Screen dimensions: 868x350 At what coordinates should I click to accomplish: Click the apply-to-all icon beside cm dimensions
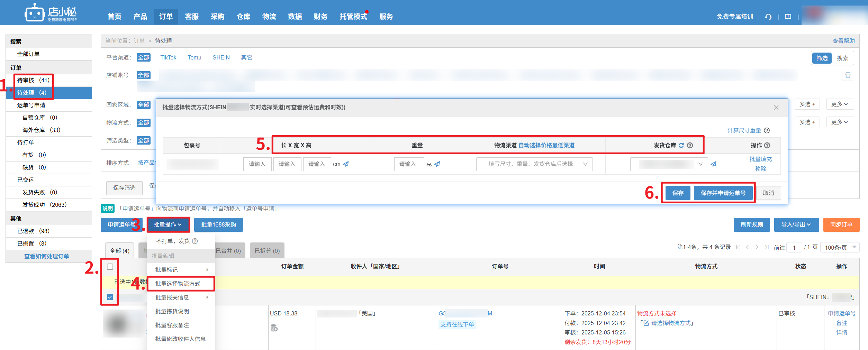point(346,164)
